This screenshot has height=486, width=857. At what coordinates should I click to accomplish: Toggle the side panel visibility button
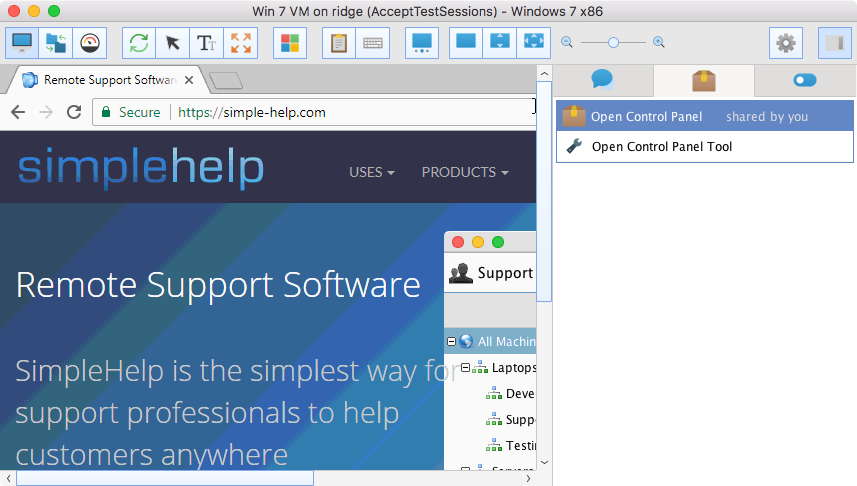tap(835, 43)
